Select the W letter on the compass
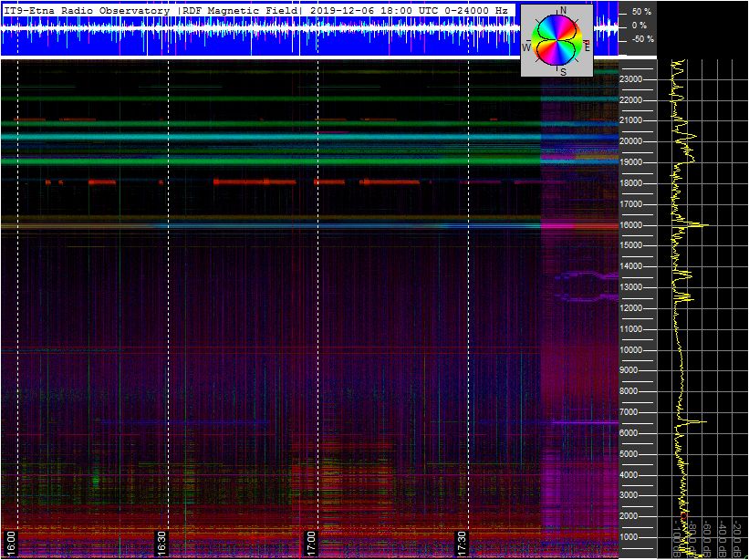 point(526,47)
